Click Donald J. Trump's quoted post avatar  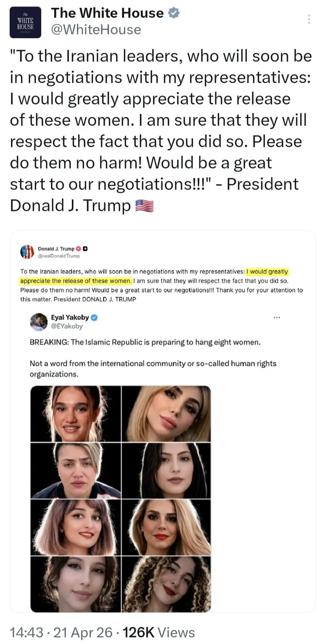point(27,252)
